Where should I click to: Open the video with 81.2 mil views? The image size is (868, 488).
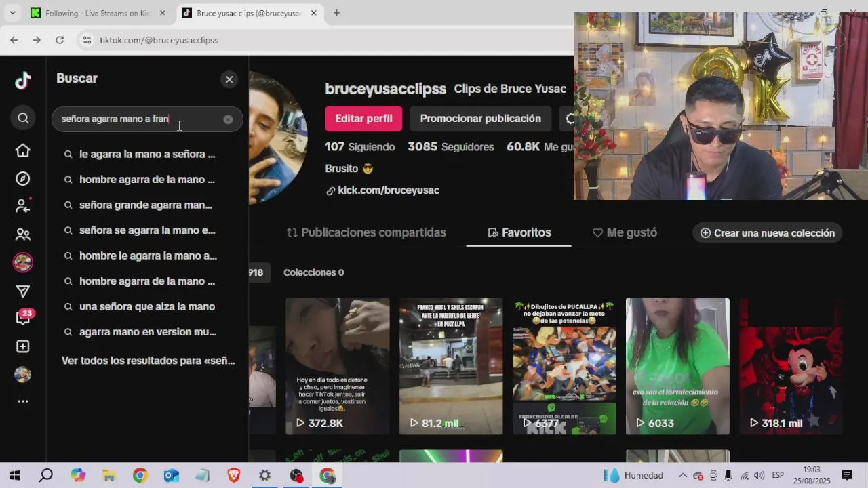[x=451, y=366]
